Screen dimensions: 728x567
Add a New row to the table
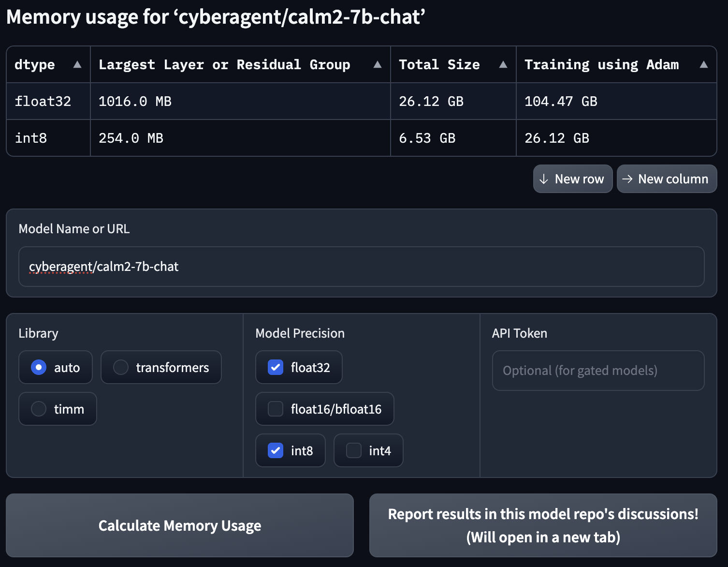click(573, 179)
